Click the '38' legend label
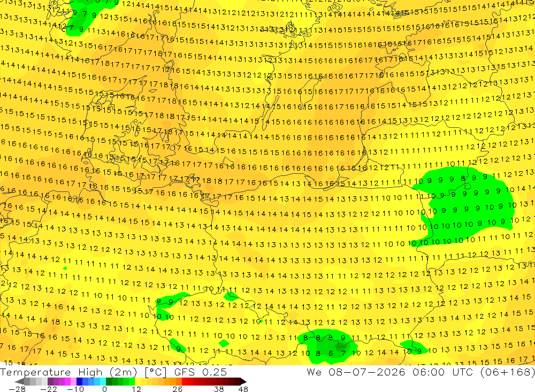Image resolution: width=535 pixels, height=392 pixels. (x=219, y=389)
